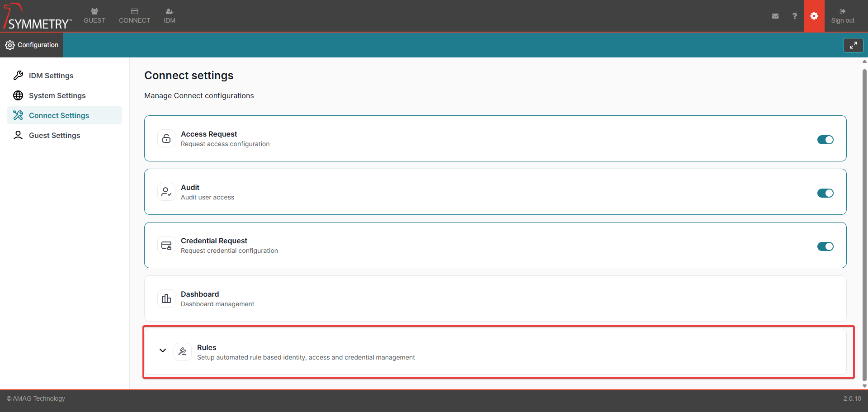Expand the Rules section chevron
This screenshot has height=412, width=868.
(163, 350)
